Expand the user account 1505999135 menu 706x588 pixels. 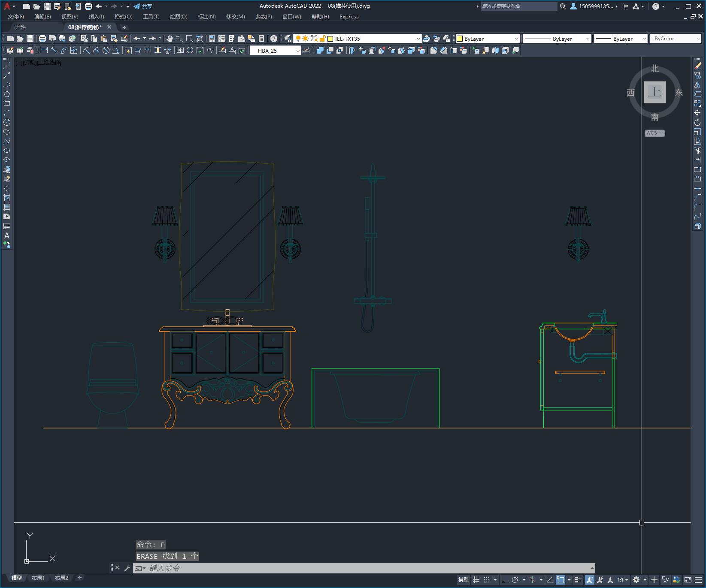(594, 6)
